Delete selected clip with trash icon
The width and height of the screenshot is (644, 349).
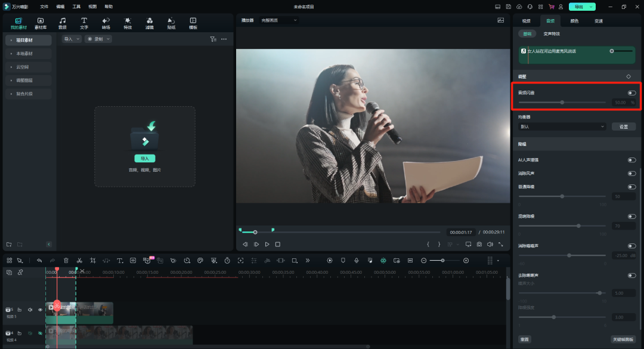click(66, 261)
